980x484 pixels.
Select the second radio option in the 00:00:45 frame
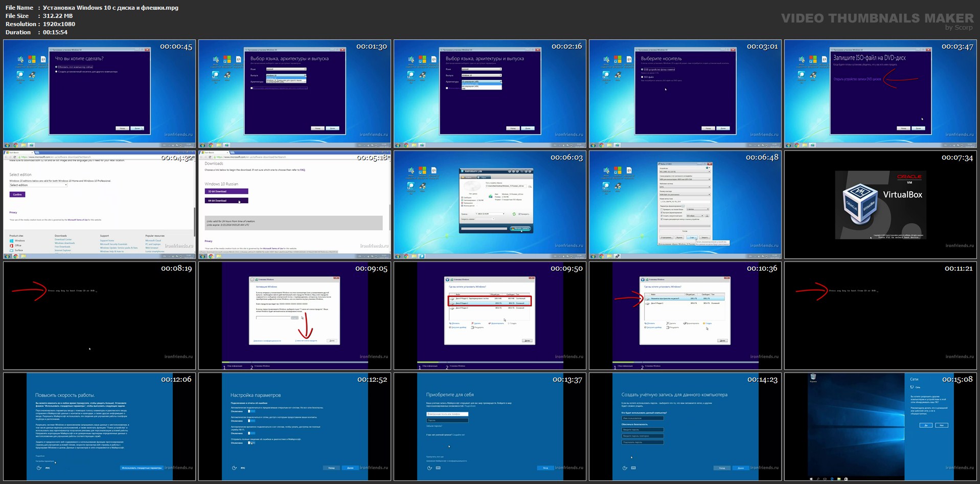coord(56,72)
